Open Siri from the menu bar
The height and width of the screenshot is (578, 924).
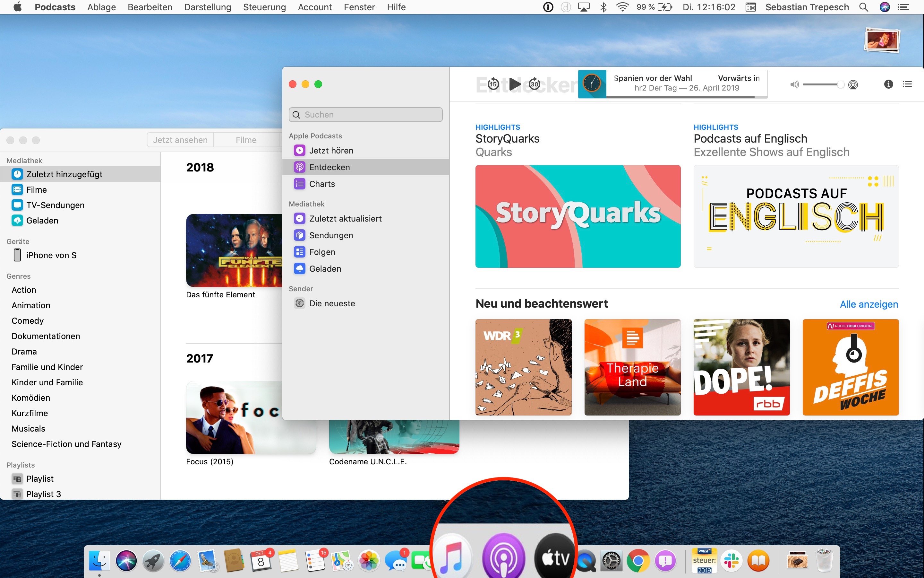[x=885, y=7]
